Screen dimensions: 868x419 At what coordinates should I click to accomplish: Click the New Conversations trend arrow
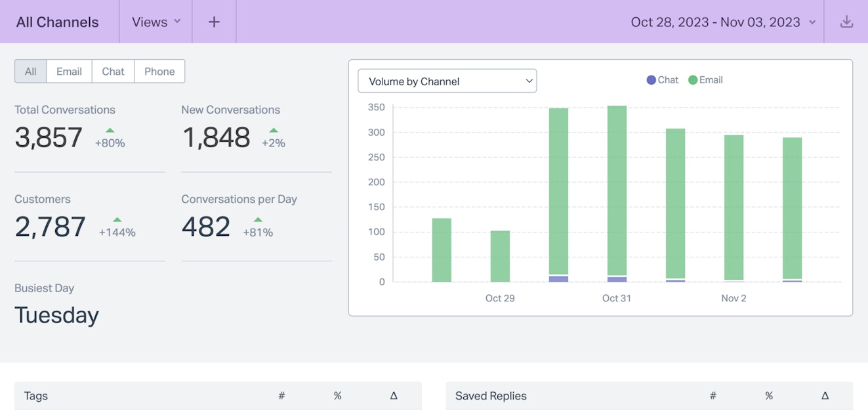274,130
